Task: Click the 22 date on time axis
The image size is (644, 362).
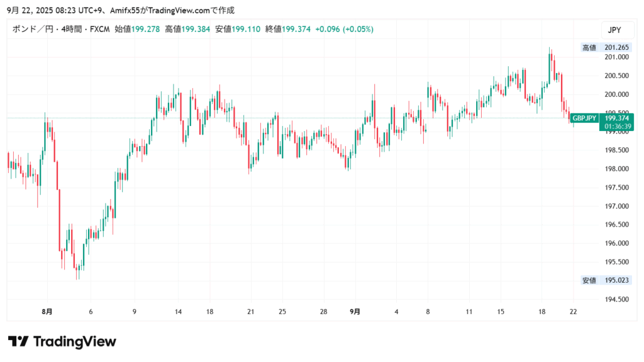Action: 573,312
